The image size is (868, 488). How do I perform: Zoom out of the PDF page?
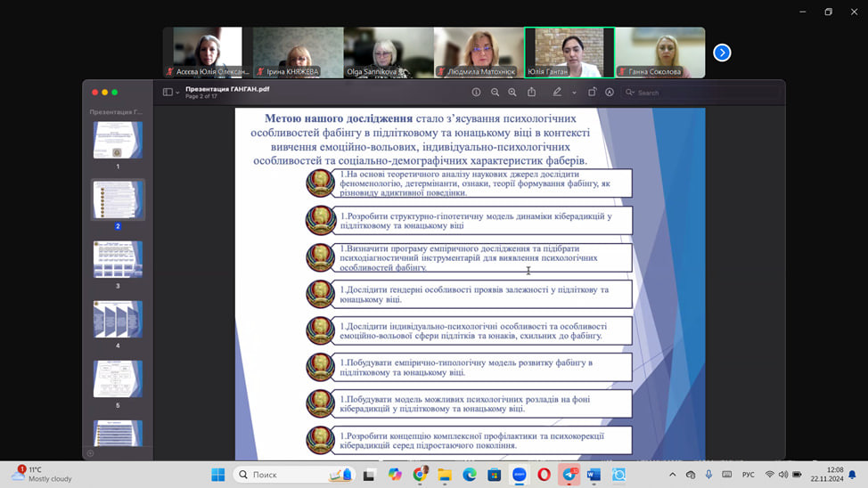click(x=495, y=93)
